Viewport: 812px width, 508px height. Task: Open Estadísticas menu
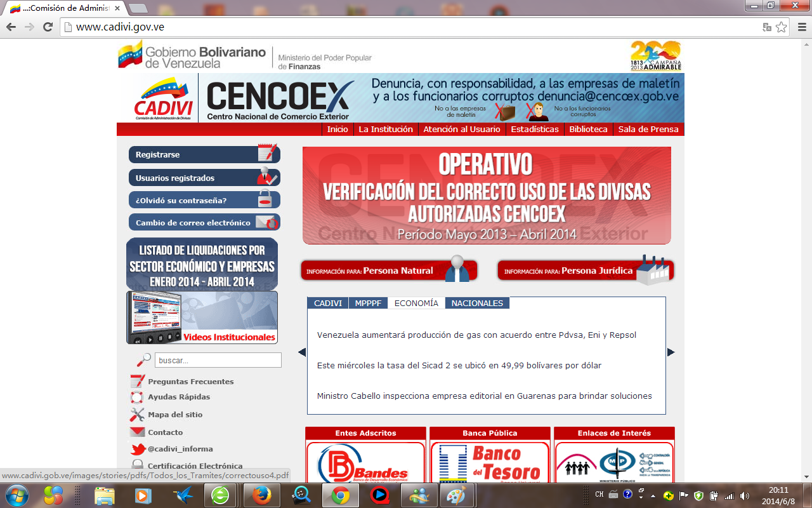tap(535, 129)
